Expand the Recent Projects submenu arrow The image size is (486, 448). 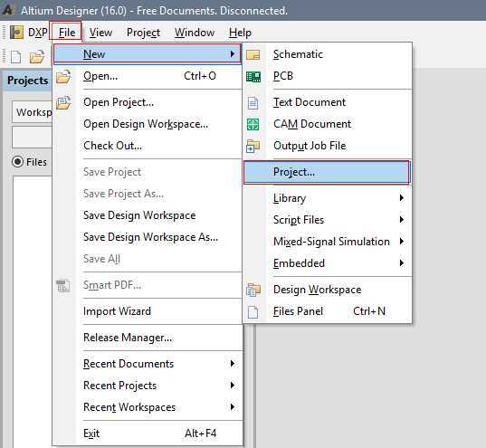click(233, 385)
